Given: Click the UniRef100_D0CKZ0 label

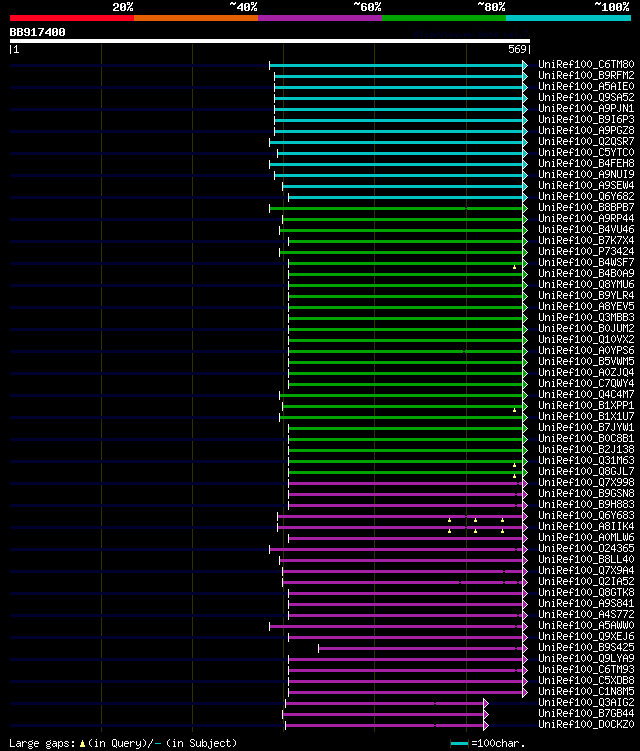Looking at the screenshot, I should pos(586,725).
